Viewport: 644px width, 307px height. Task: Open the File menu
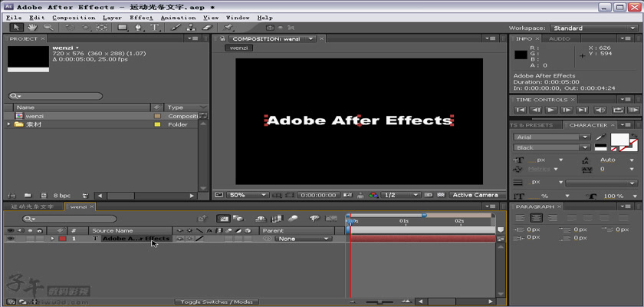click(x=14, y=18)
